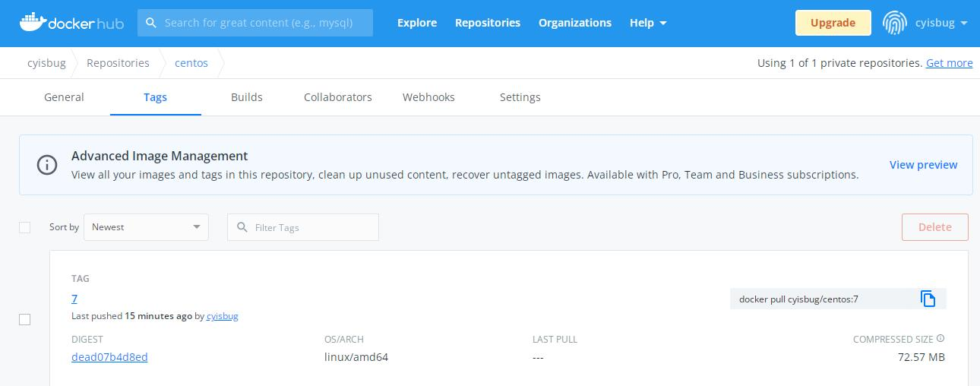This screenshot has height=386, width=980.
Task: Open the Docker Hub whale logo home
Action: 71,23
